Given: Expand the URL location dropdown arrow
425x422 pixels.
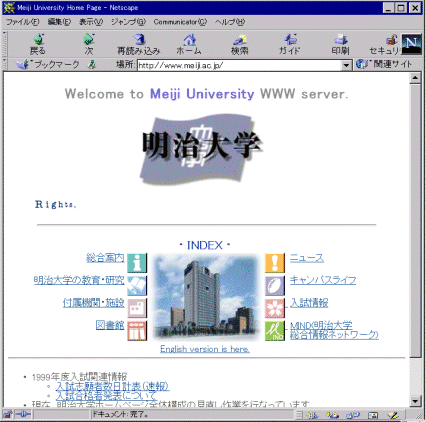Looking at the screenshot, I should [x=347, y=65].
